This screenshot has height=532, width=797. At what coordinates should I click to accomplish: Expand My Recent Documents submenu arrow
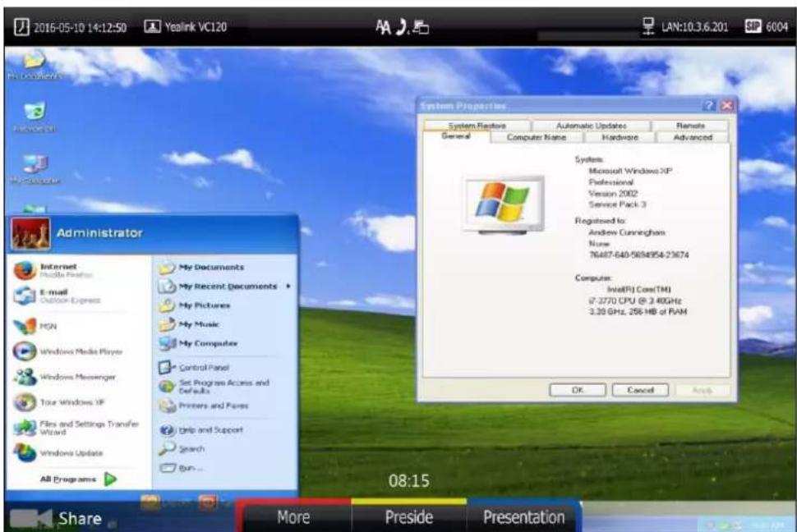(288, 286)
